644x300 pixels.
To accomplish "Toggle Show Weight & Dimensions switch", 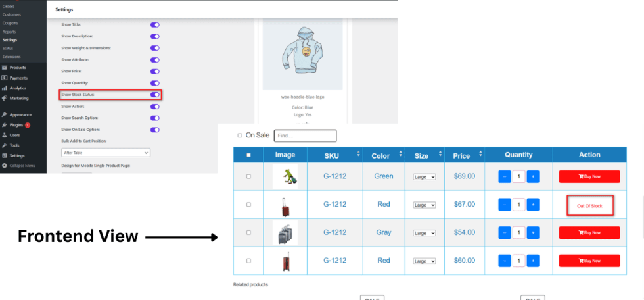I will click(155, 48).
